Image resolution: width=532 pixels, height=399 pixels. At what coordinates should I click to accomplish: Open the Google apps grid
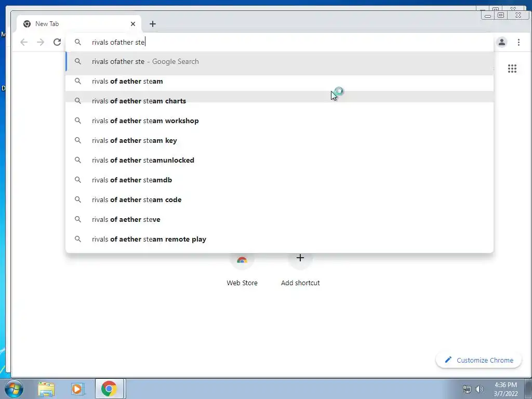(512, 69)
